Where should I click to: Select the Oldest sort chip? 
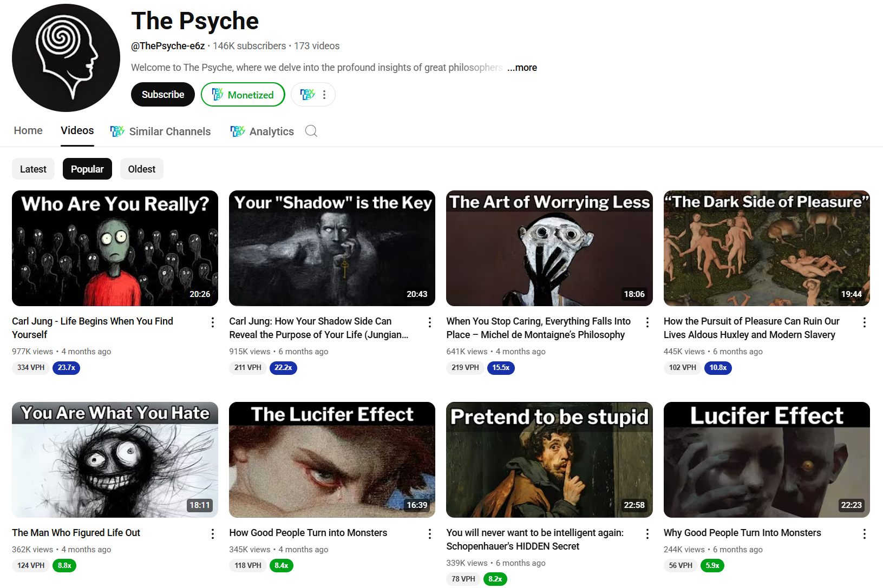[x=142, y=169]
